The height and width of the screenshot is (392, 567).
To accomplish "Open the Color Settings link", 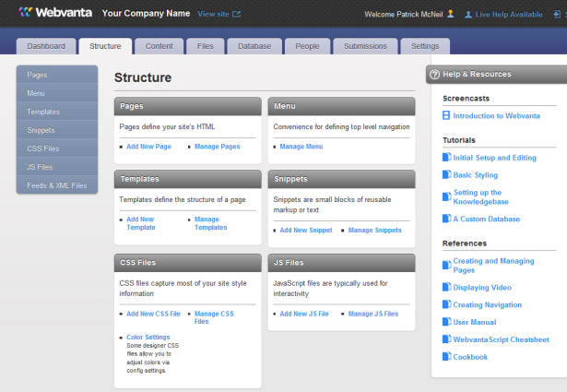I will (x=148, y=337).
